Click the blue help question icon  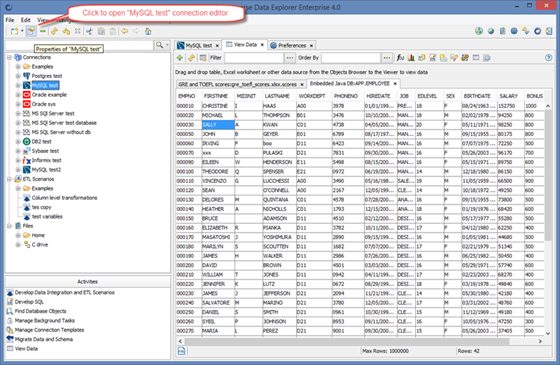[549, 58]
